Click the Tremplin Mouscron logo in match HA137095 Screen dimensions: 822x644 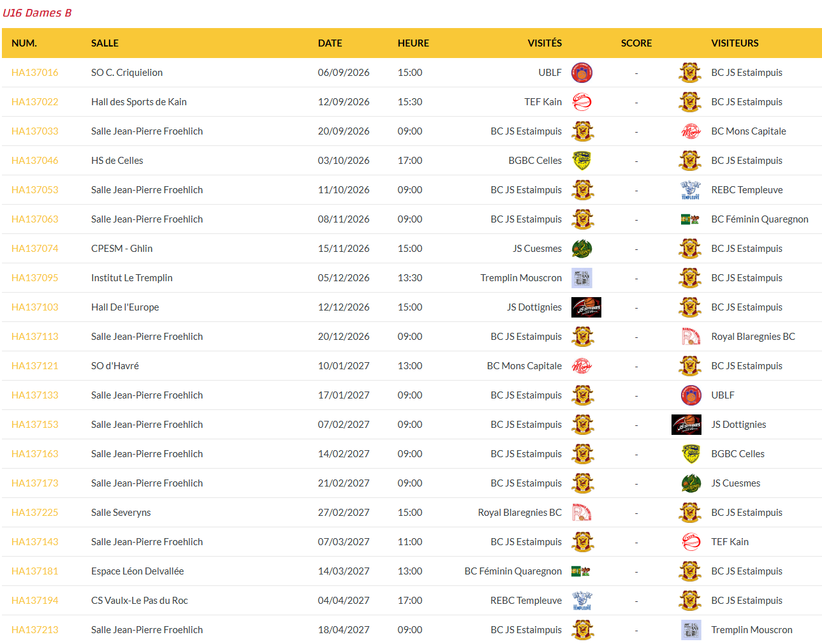point(582,278)
